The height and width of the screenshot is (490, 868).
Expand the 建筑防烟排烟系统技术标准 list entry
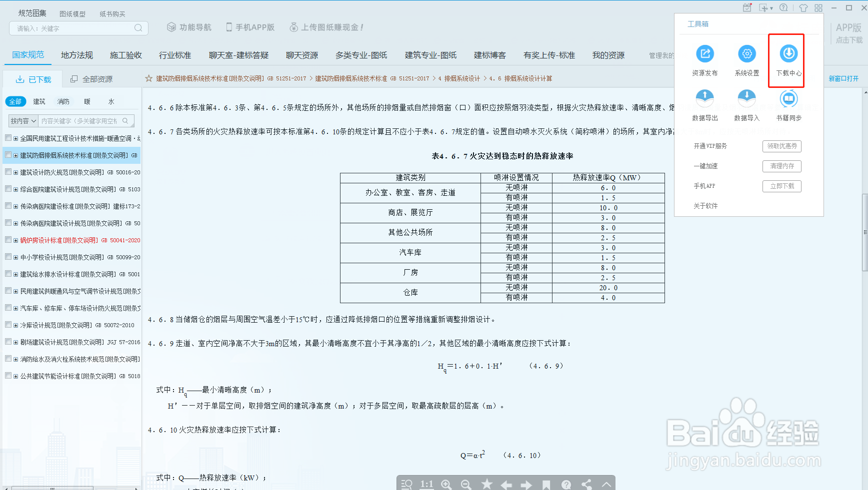(15, 155)
